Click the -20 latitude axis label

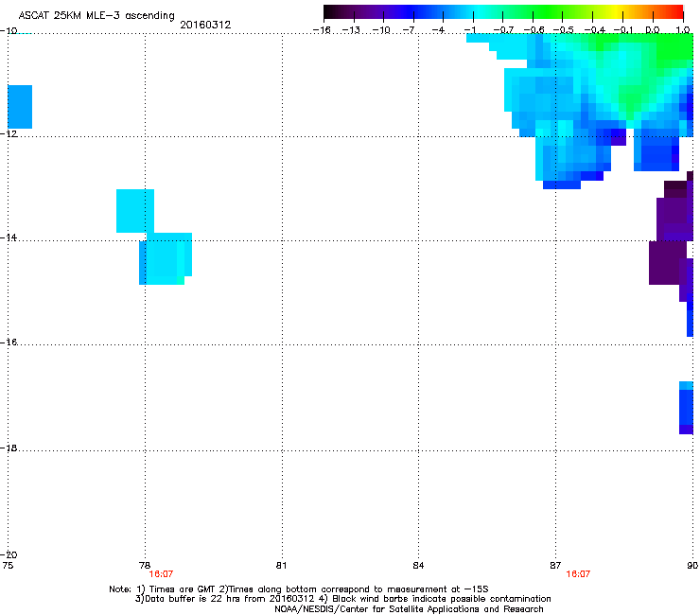(9, 554)
